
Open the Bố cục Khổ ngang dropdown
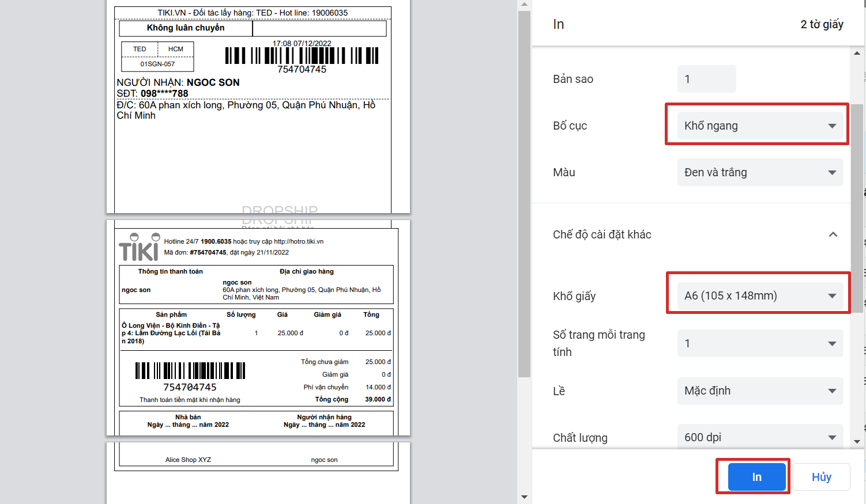point(760,126)
